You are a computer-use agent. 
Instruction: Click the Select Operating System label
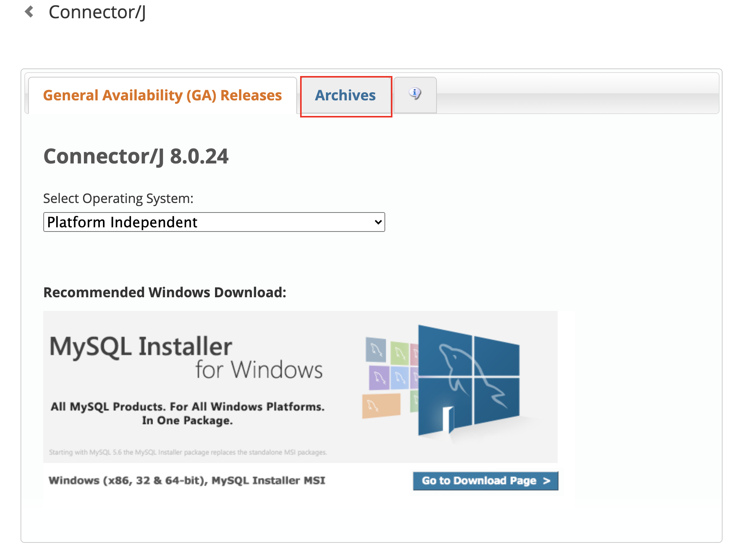coord(119,198)
